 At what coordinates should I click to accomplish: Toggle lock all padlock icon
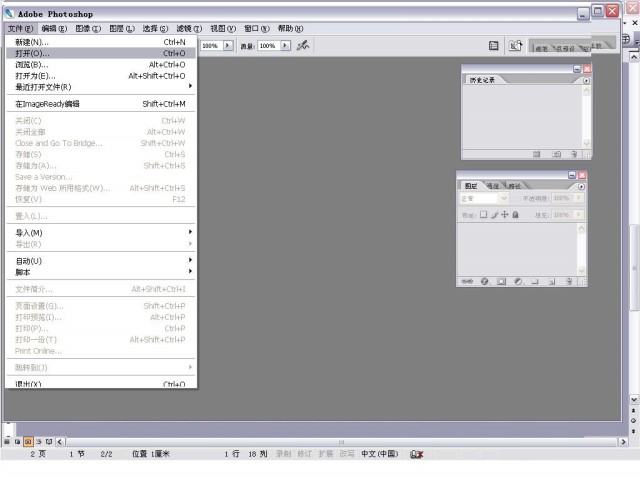(x=516, y=215)
